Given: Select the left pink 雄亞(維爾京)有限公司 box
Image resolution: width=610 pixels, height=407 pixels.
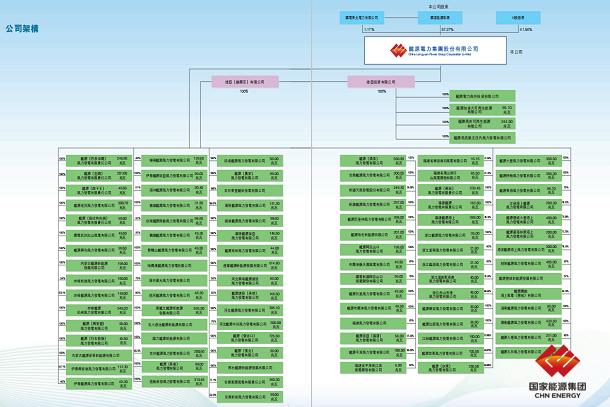Looking at the screenshot, I should point(243,82).
